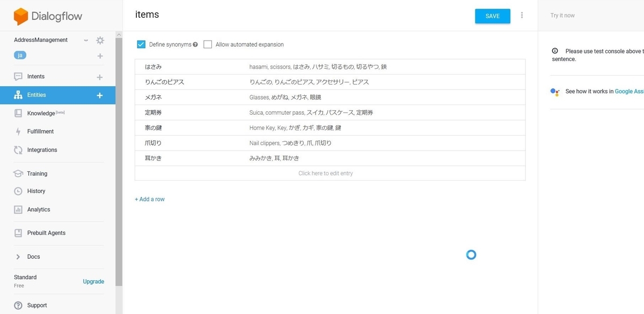The image size is (644, 314).
Task: Open Fulfillment section
Action: (40, 131)
